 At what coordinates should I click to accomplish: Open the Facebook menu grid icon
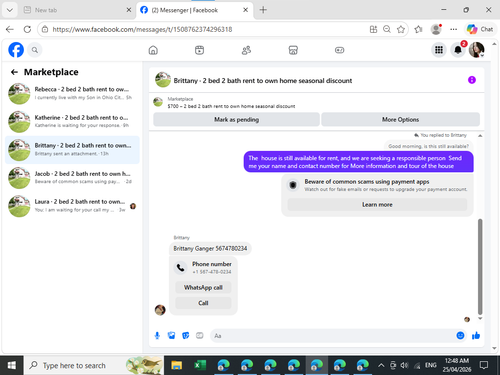[x=439, y=50]
